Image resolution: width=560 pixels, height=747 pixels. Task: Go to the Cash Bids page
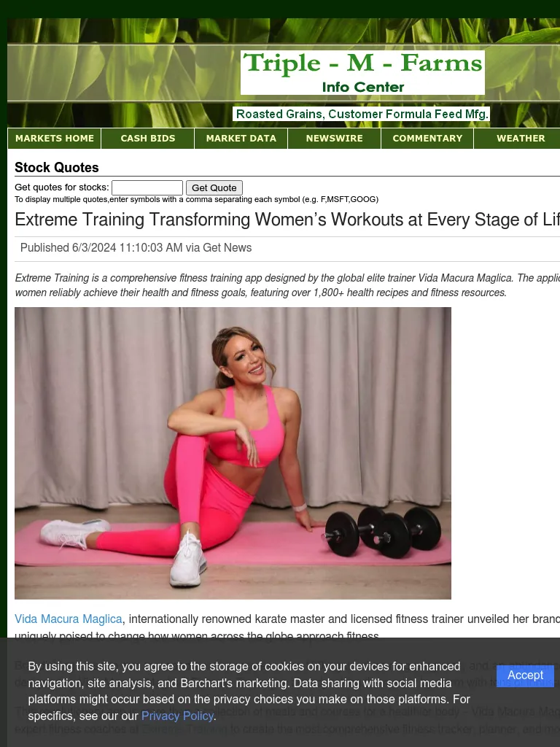pos(147,138)
